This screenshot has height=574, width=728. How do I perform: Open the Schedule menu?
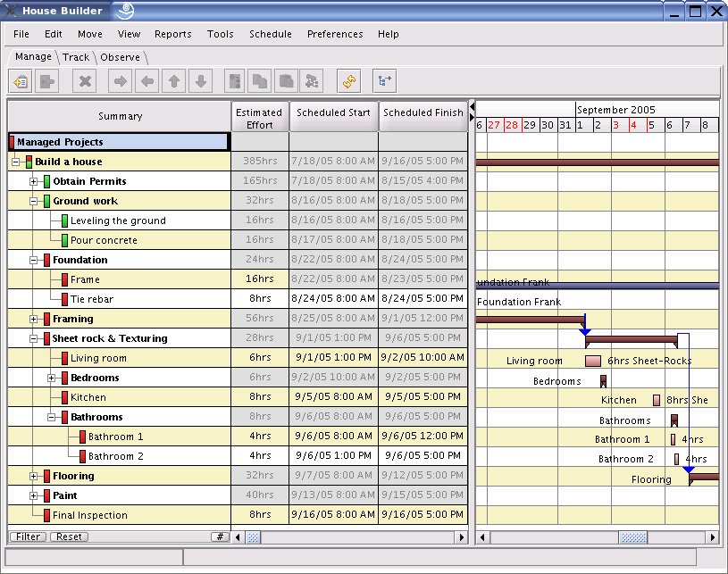[x=271, y=34]
